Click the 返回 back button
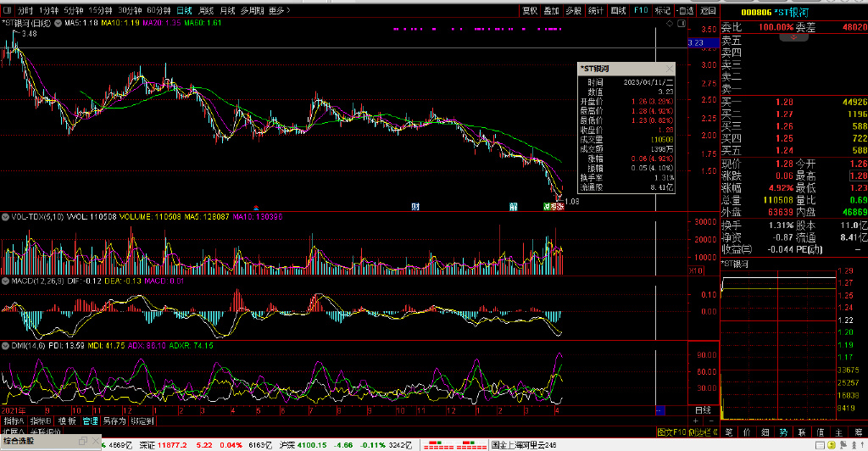The image size is (868, 451). [x=708, y=10]
